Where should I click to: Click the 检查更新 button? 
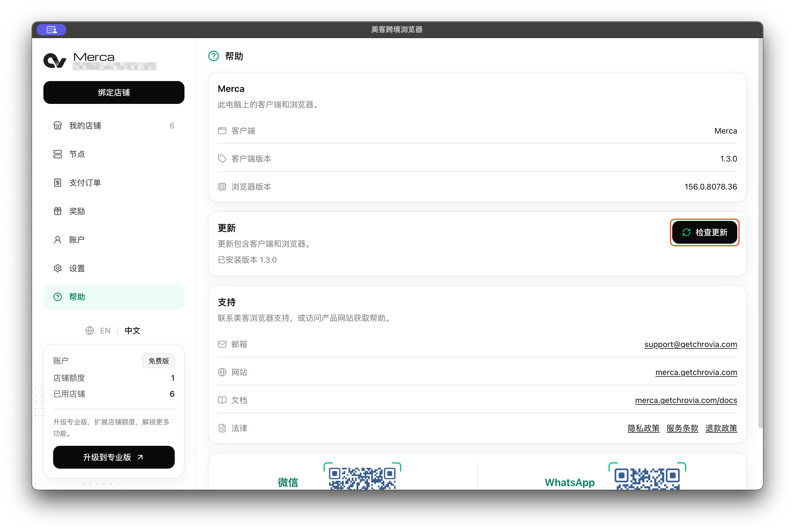704,232
